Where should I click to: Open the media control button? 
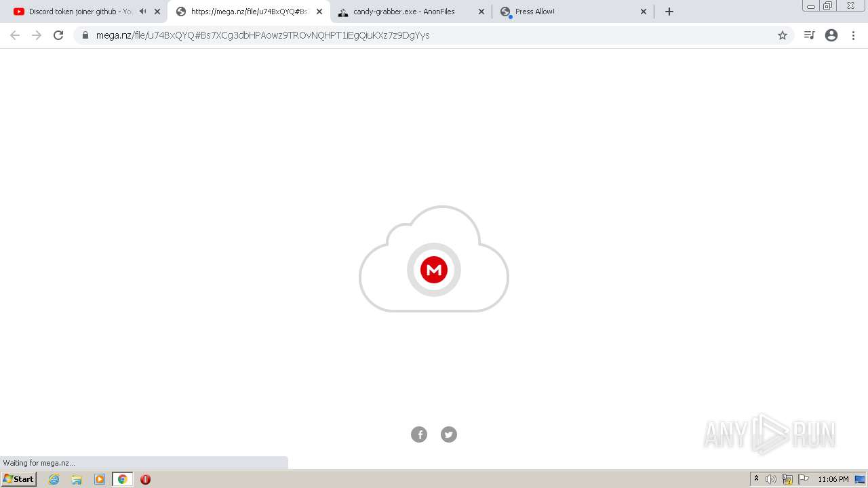pyautogui.click(x=809, y=35)
